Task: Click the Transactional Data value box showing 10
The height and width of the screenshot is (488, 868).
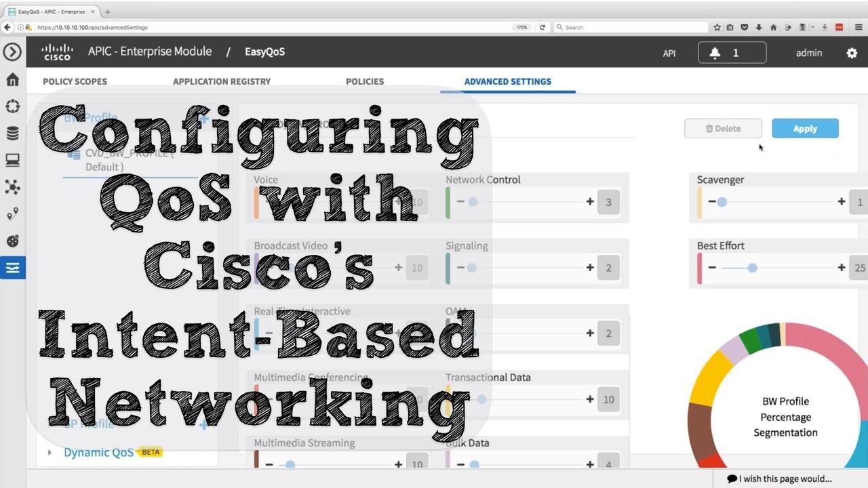Action: [x=608, y=399]
